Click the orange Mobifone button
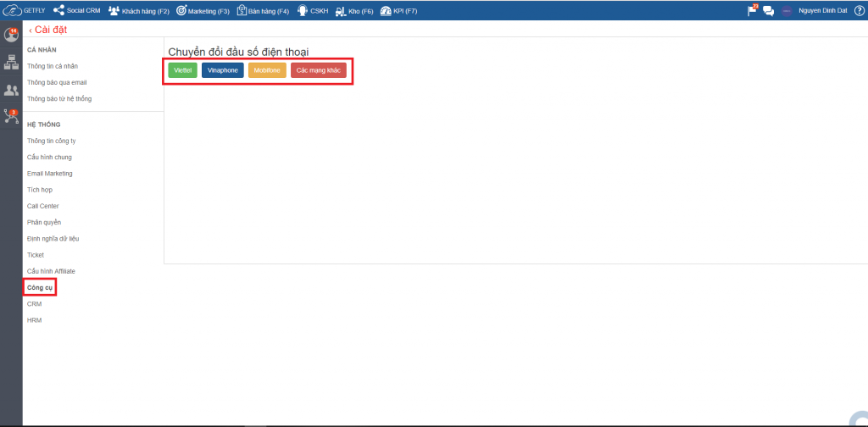 pos(267,71)
